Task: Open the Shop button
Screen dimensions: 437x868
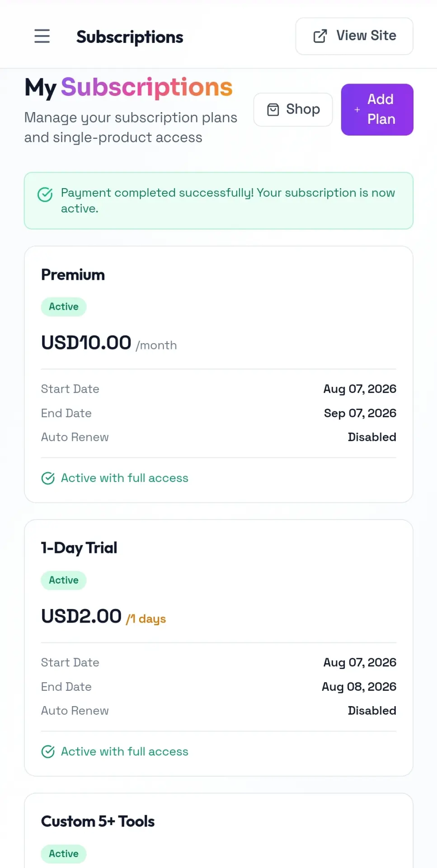Action: 293,109
